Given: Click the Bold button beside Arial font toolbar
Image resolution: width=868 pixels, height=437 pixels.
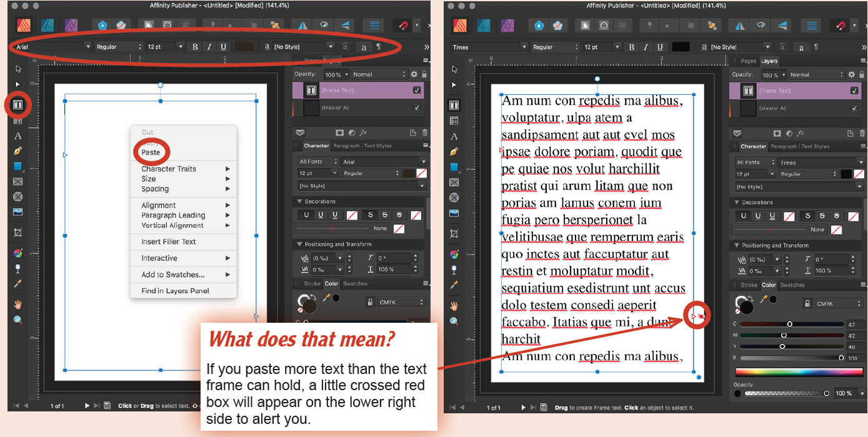Looking at the screenshot, I should (x=196, y=47).
